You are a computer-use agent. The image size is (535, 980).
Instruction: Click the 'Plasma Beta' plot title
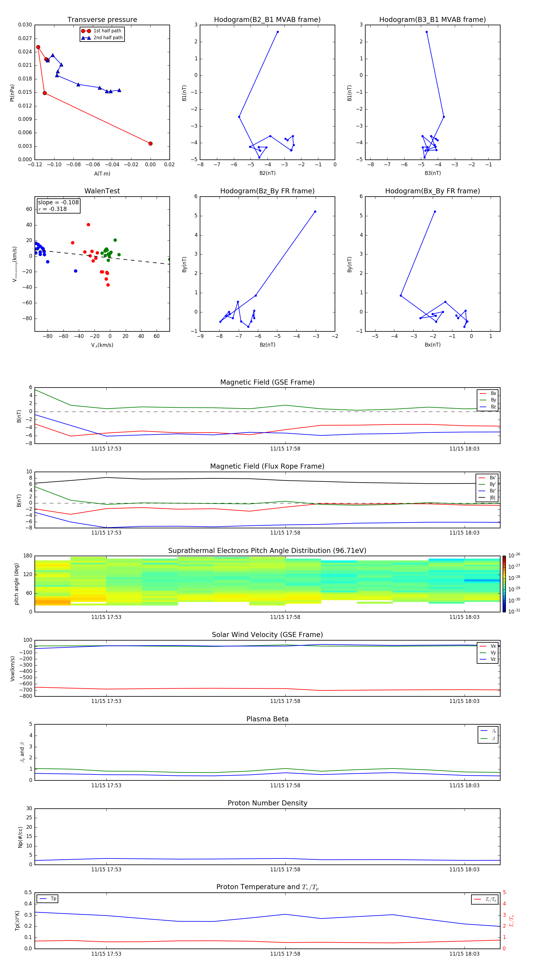[267, 719]
